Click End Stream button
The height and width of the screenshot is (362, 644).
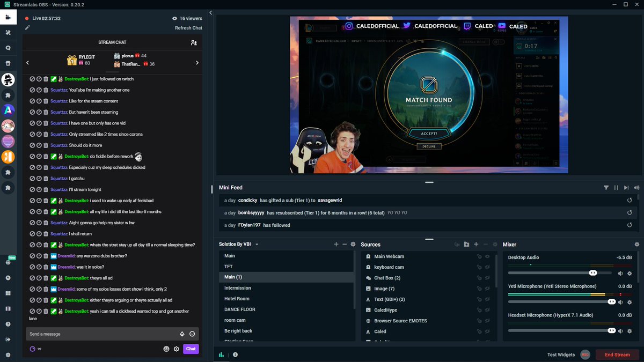pos(617,354)
